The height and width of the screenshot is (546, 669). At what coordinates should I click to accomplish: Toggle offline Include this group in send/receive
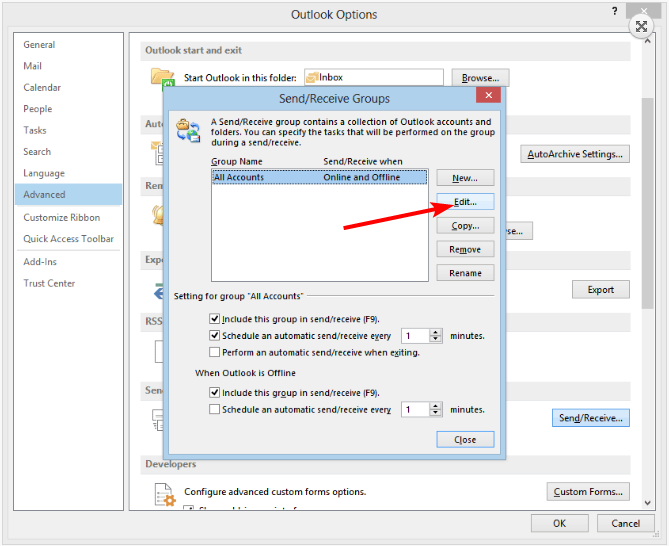(215, 392)
